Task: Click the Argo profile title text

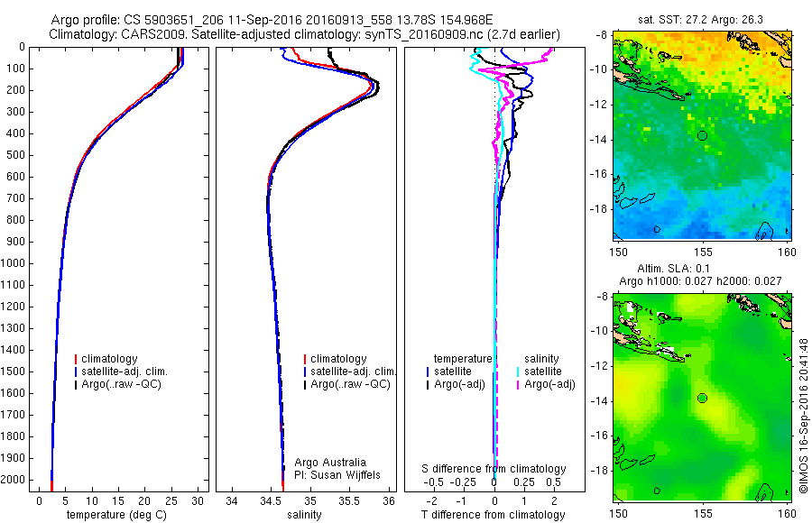Action: (272, 20)
